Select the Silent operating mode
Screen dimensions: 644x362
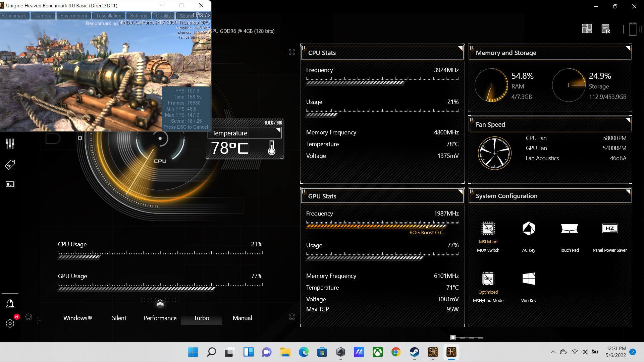[119, 318]
